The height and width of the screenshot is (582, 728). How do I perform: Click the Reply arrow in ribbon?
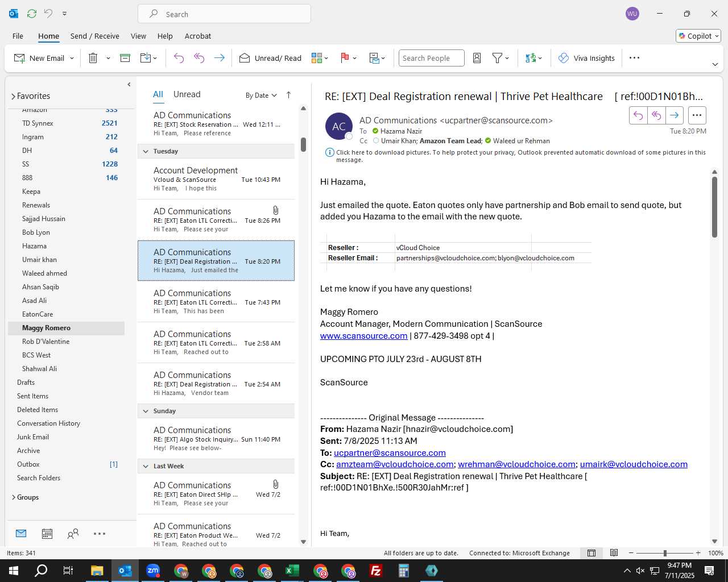(179, 58)
